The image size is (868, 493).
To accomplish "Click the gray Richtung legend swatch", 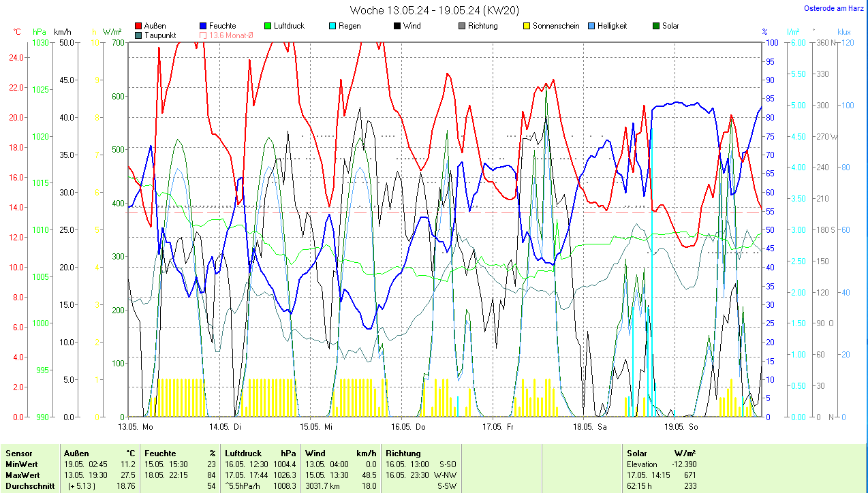I will pos(462,26).
